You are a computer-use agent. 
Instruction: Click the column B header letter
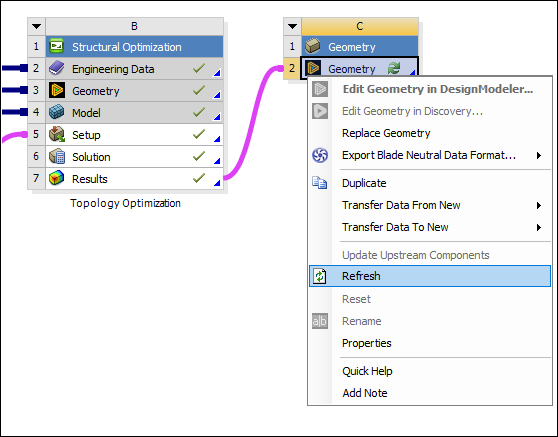point(134,26)
